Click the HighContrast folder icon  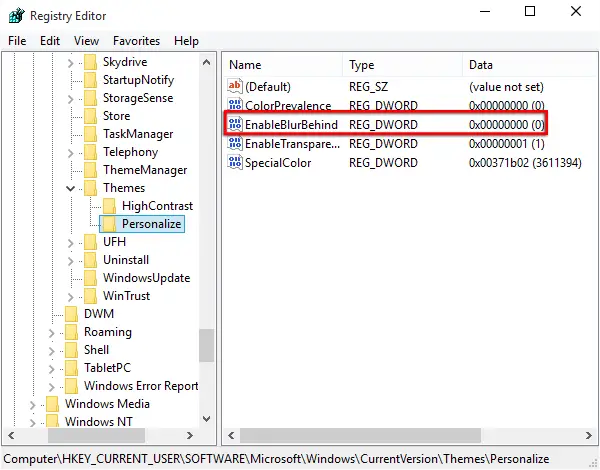click(109, 206)
